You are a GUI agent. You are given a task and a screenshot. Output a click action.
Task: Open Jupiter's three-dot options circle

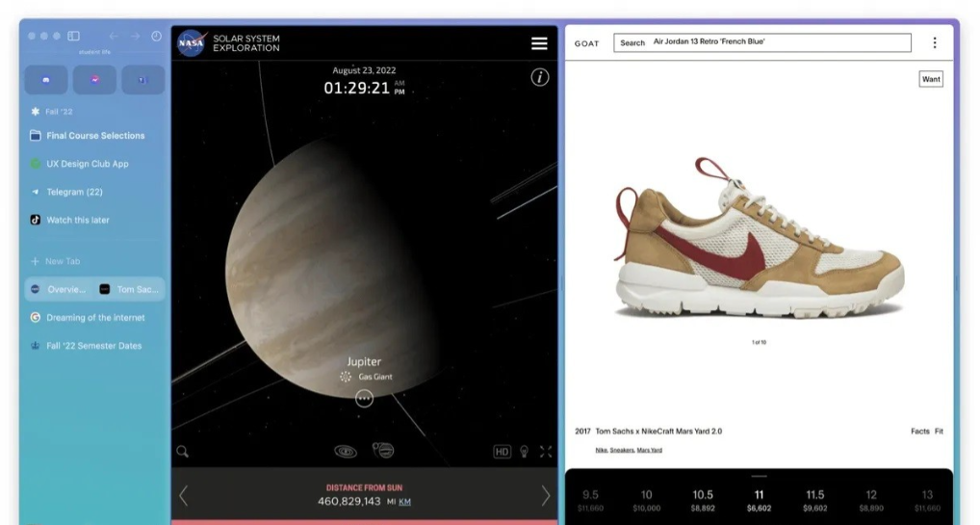(365, 398)
